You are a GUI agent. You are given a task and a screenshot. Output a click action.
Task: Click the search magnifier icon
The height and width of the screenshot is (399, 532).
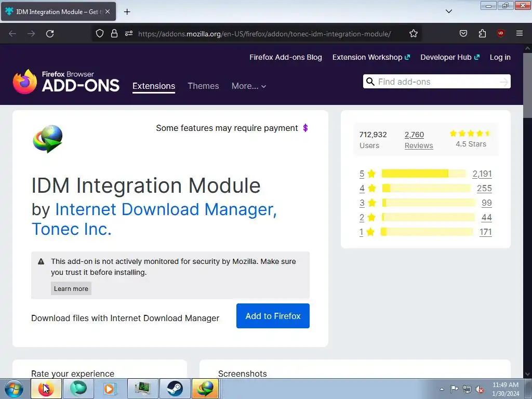tap(370, 82)
